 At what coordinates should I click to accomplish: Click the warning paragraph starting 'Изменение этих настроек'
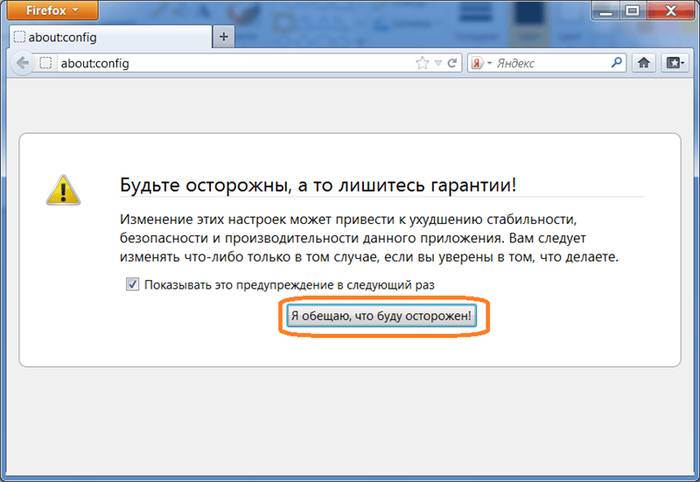click(369, 238)
